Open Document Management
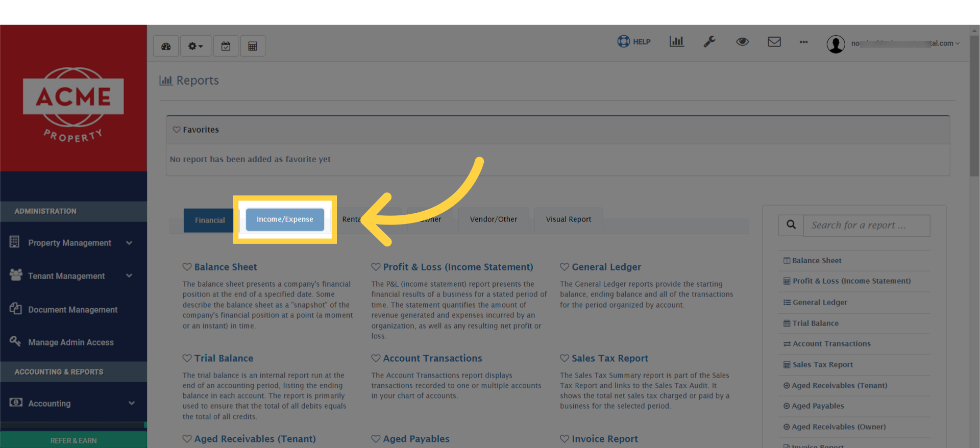The height and width of the screenshot is (448, 980). click(x=73, y=310)
